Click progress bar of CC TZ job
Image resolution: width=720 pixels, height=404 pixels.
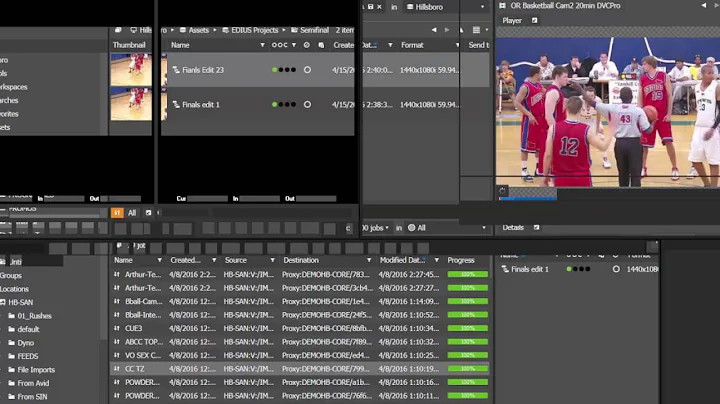point(467,369)
